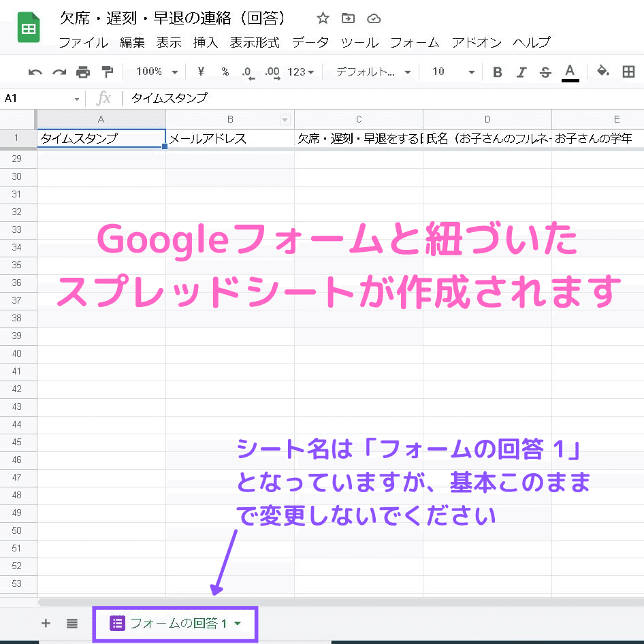Format cell as yen currency
This screenshot has width=644, height=644.
[x=201, y=72]
